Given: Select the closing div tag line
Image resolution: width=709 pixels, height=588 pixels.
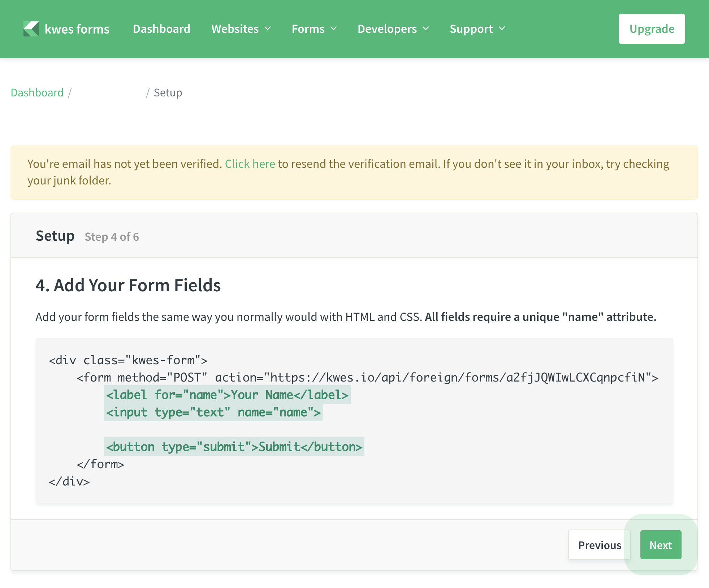Looking at the screenshot, I should coord(69,482).
